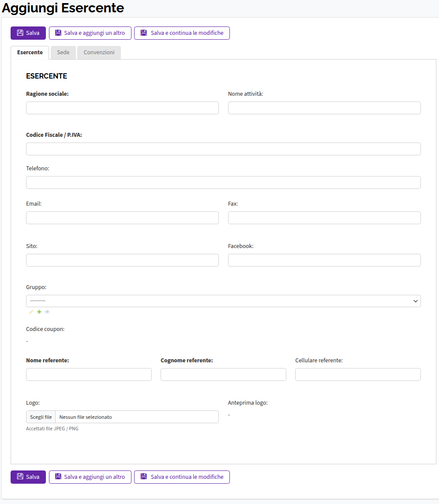439x504 pixels.
Task: Click the Nome referente field
Action: pos(89,374)
